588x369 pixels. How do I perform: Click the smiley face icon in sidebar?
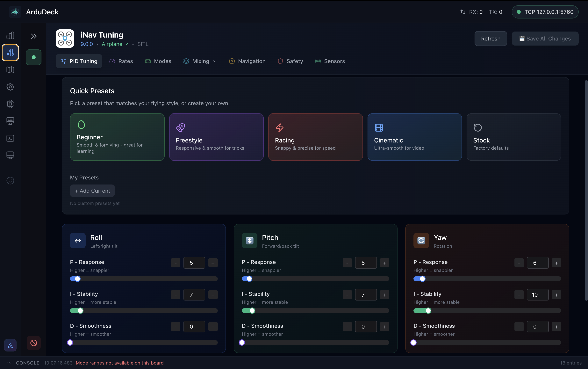point(10,181)
